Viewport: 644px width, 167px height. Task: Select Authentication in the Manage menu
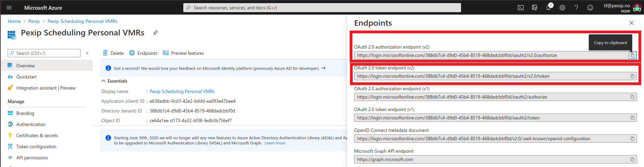click(x=31, y=124)
